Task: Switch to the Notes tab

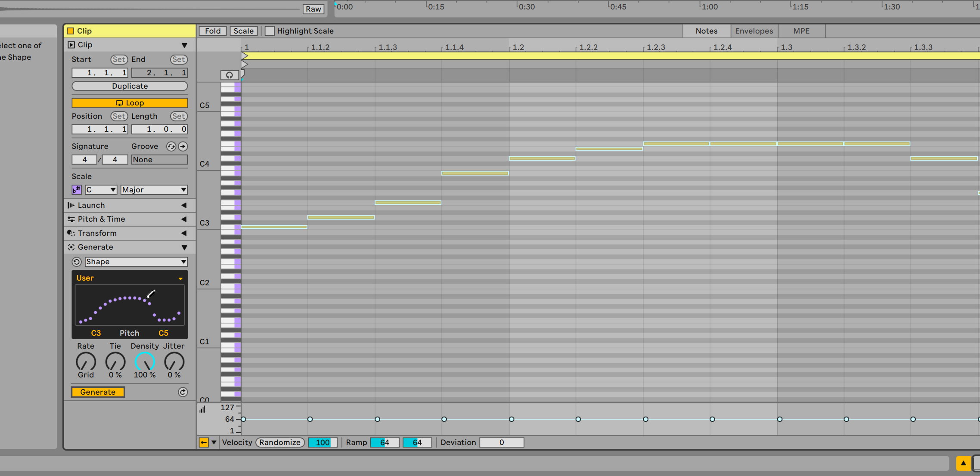Action: coord(707,31)
